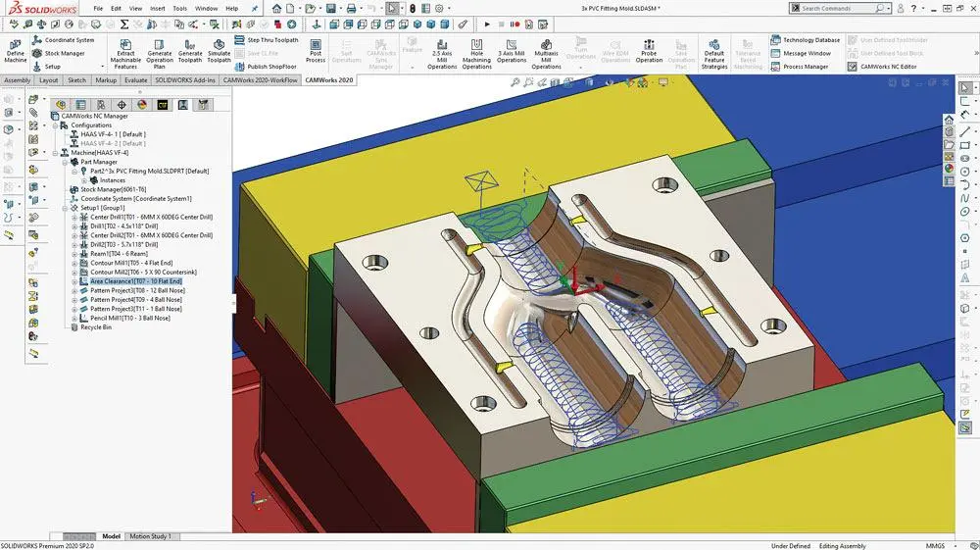
Task: Open the File menu
Action: pos(98,9)
